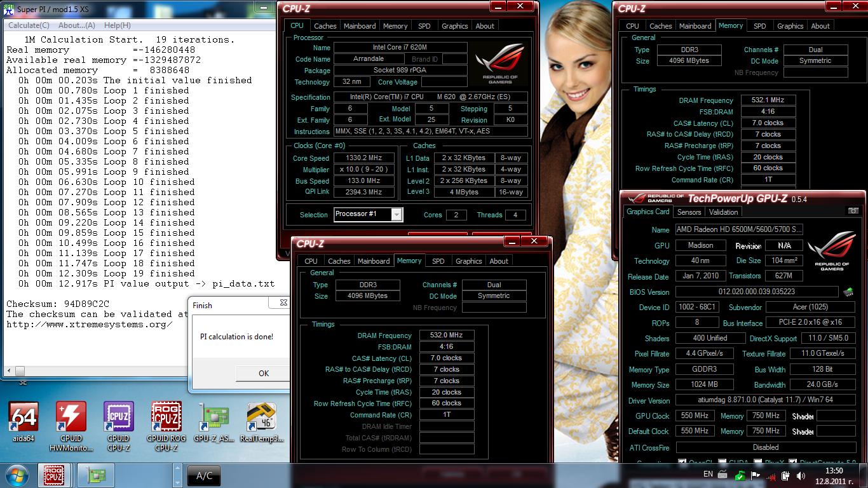Click the GPU-Z screenshot camera icon
The width and height of the screenshot is (868, 488).
pos(853,211)
